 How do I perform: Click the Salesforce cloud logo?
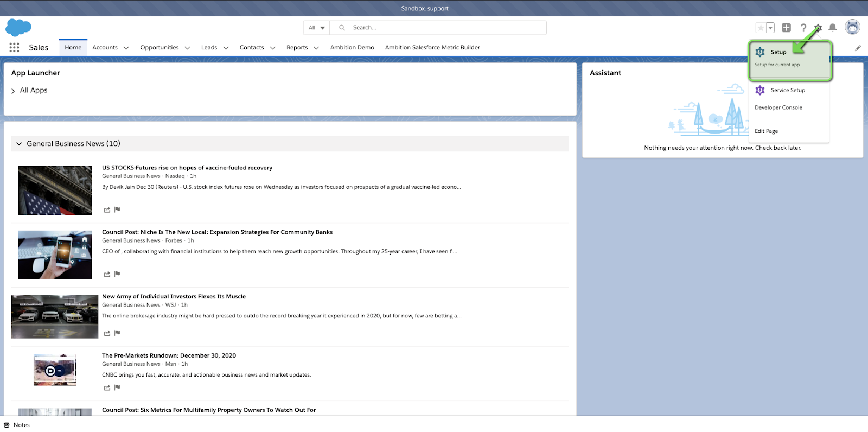click(x=18, y=27)
